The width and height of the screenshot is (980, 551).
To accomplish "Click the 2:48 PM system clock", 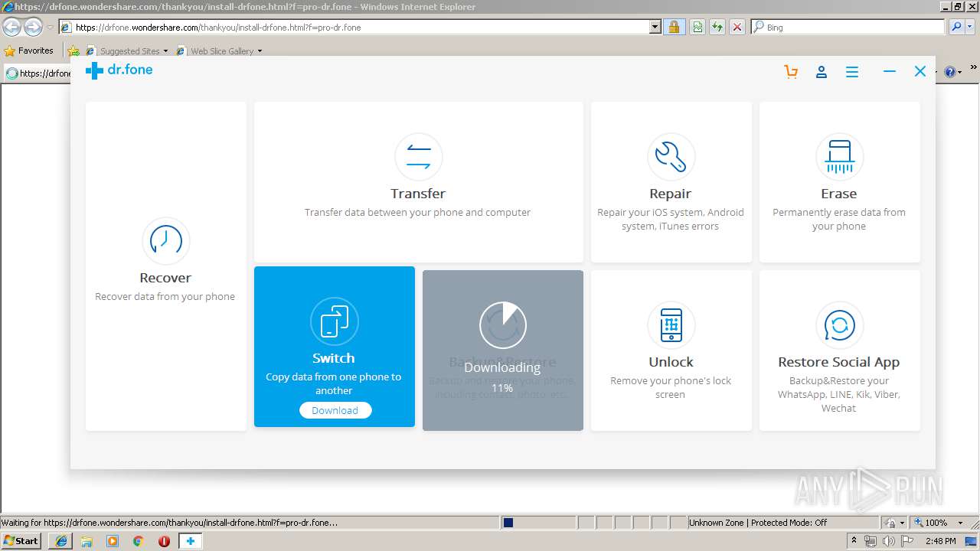I will pyautogui.click(x=940, y=541).
